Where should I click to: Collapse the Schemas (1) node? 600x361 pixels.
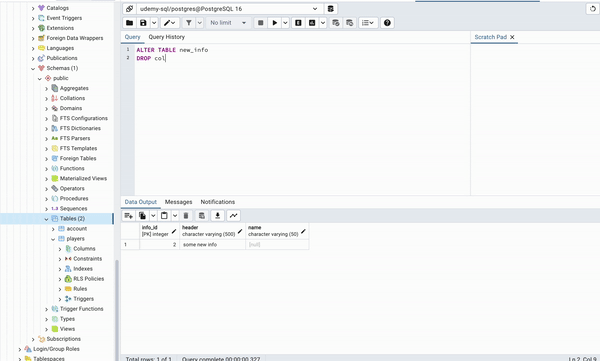click(x=33, y=69)
